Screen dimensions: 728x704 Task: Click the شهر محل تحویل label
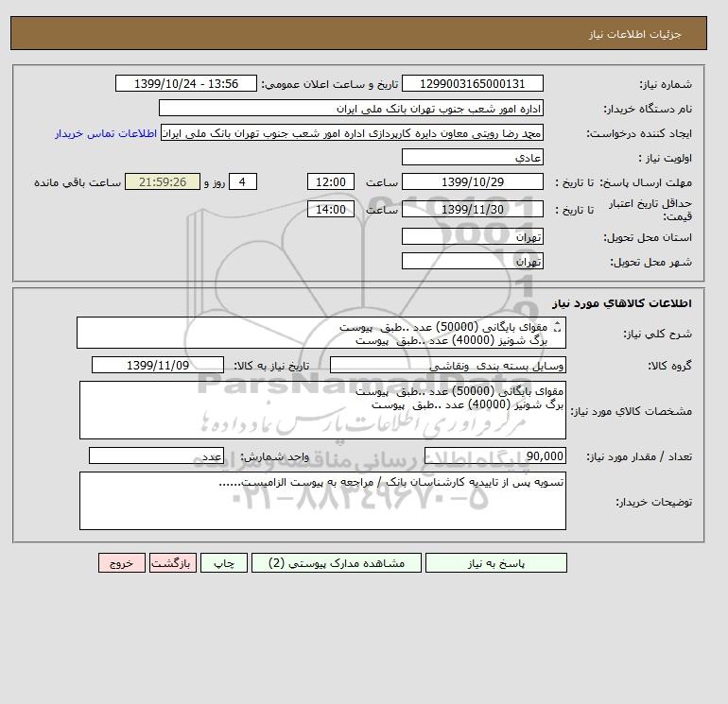[x=650, y=262]
